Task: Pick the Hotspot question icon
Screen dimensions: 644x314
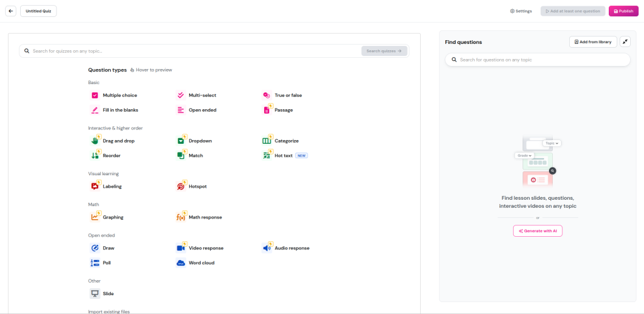Action: 180,187
